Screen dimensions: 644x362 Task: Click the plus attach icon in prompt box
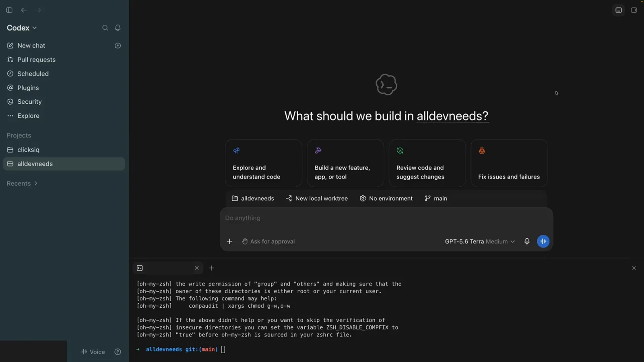pyautogui.click(x=229, y=241)
